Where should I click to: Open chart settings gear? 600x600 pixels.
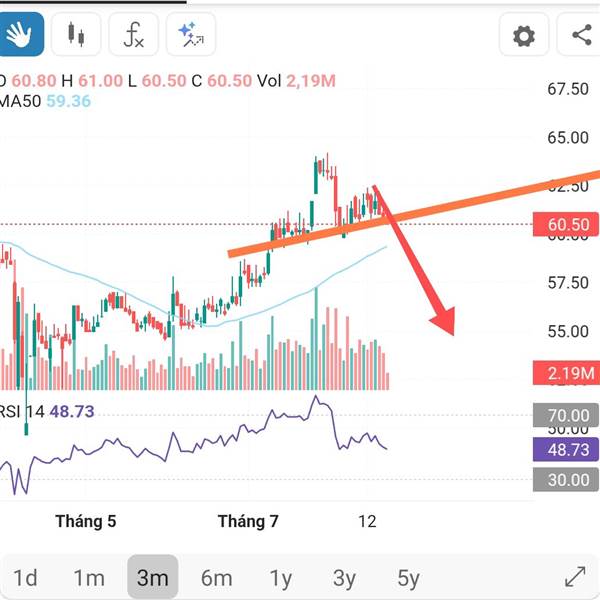524,36
